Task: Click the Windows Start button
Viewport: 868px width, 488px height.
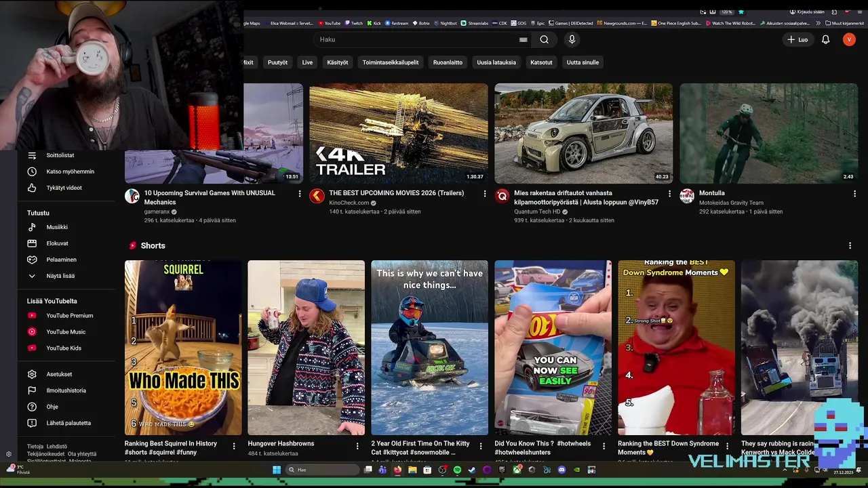Action: coord(277,470)
